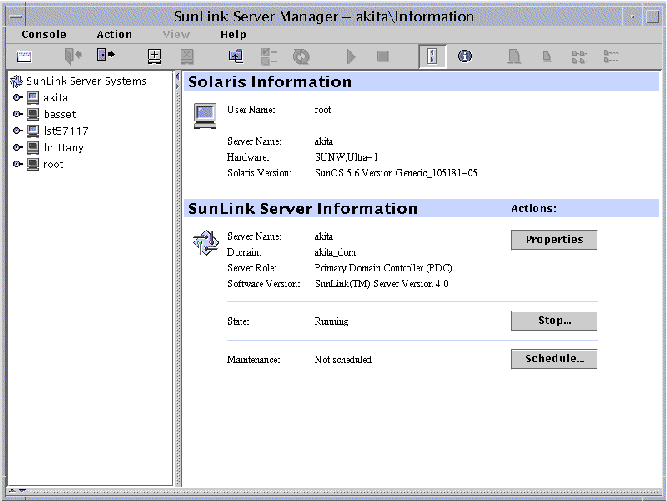Screen dimensions: 667x501
Task: Click the Stop... button
Action: coord(554,321)
